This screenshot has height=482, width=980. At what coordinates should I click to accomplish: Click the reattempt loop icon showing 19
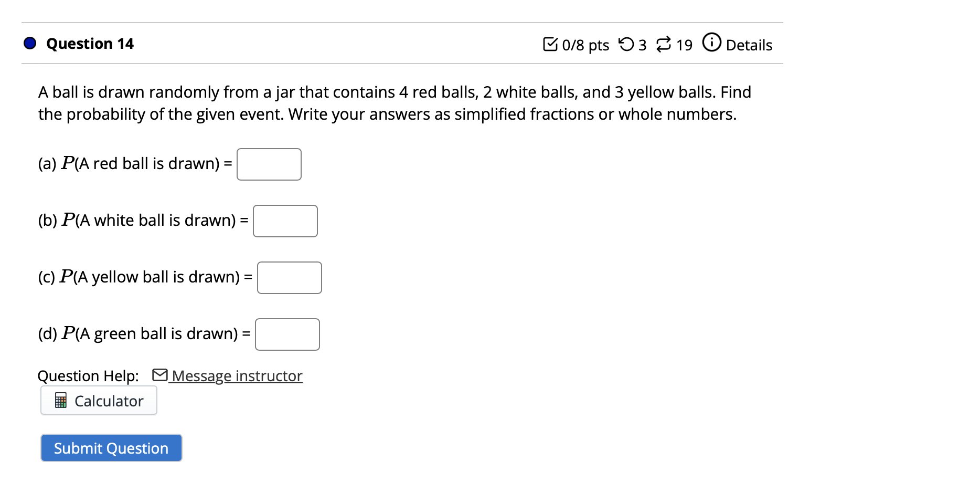click(x=664, y=45)
